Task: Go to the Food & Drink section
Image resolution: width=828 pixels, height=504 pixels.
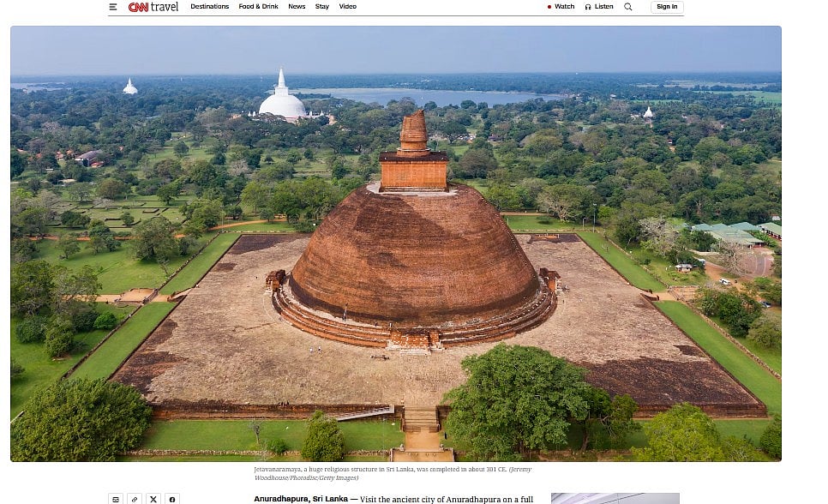Action: click(258, 7)
